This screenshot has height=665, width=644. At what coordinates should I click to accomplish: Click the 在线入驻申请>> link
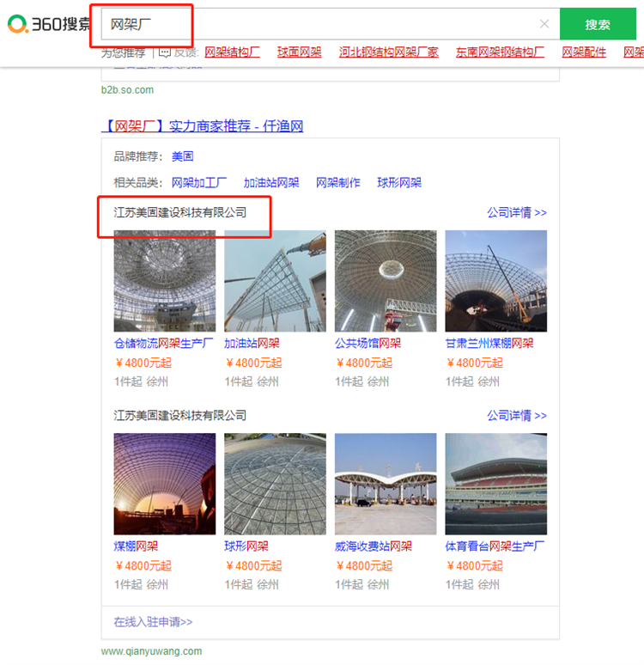tap(153, 621)
